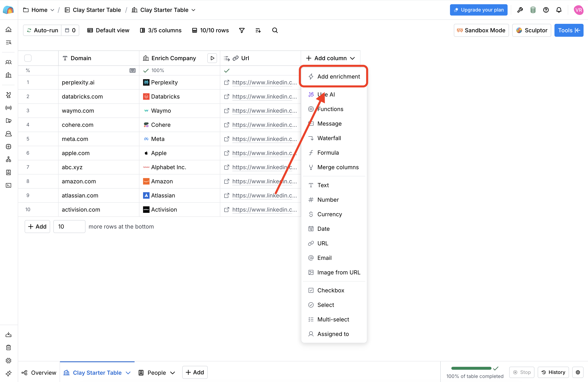Click the sort icon in toolbar
This screenshot has height=382, width=588.
pos(258,30)
